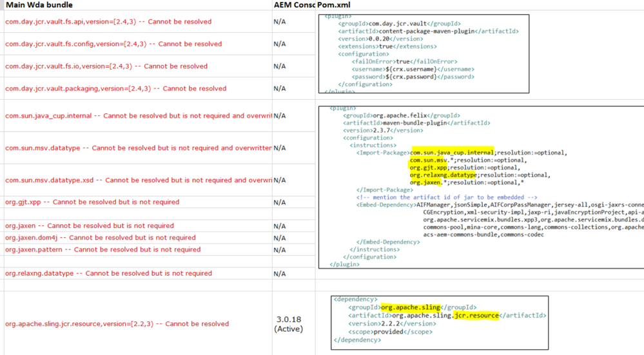Click the Embed-Dependency AIFManager line
The image size is (644, 355).
click(500, 205)
